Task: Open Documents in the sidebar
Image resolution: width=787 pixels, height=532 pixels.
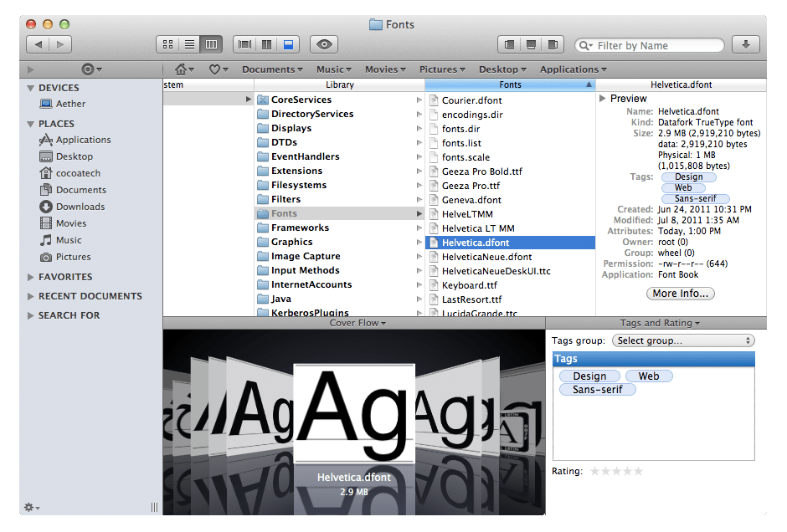Action: [73, 190]
